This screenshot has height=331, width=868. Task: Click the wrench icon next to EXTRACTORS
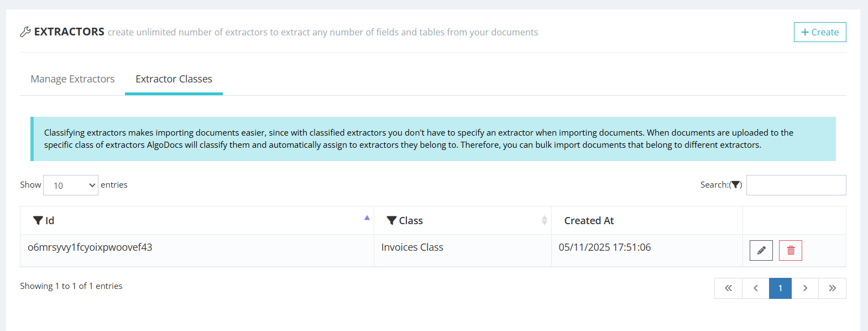[x=25, y=32]
